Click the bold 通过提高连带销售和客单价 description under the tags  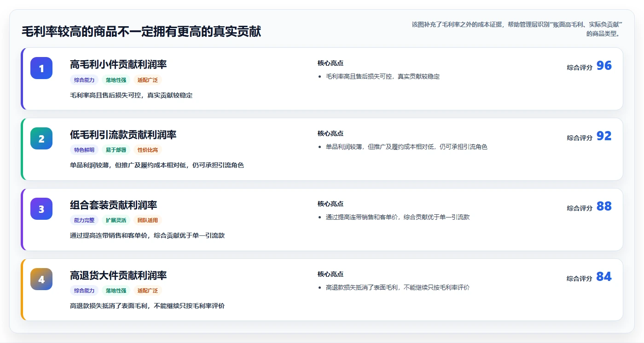point(147,235)
